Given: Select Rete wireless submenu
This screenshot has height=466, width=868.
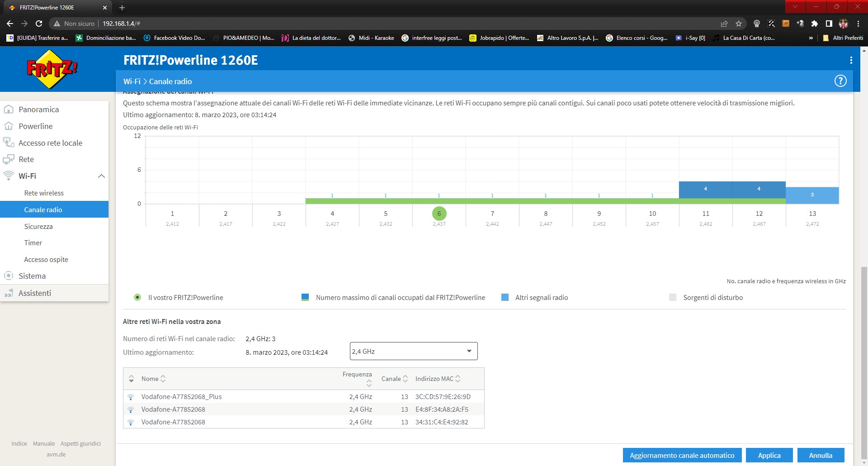Looking at the screenshot, I should click(44, 193).
